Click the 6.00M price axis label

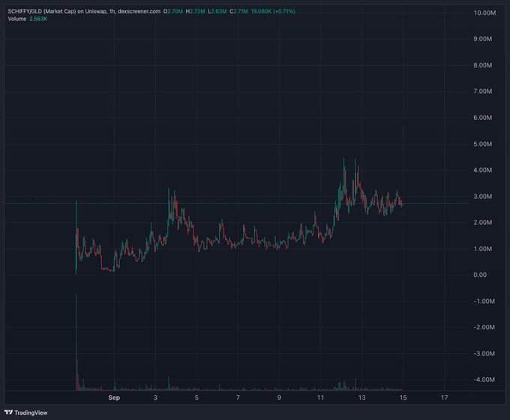[x=483, y=118]
